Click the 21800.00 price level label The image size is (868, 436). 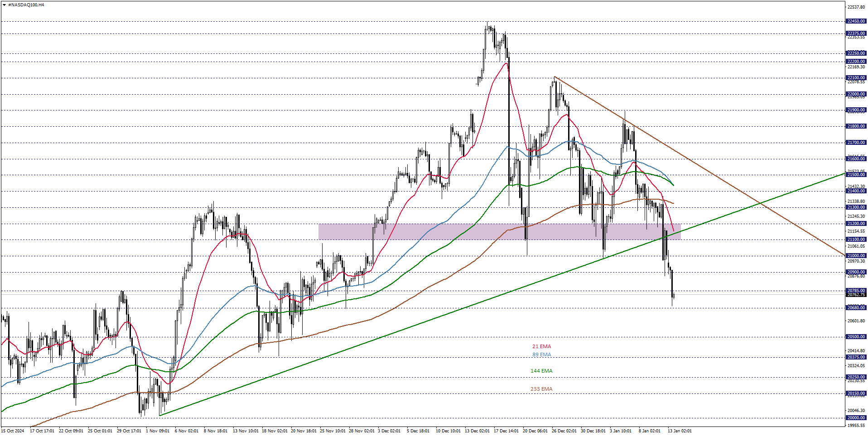pos(856,126)
